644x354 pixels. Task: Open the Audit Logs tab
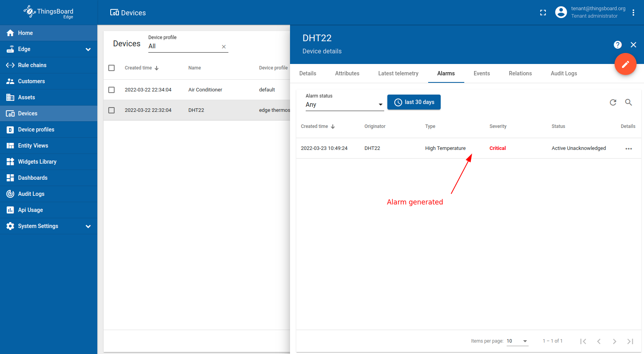tap(564, 73)
